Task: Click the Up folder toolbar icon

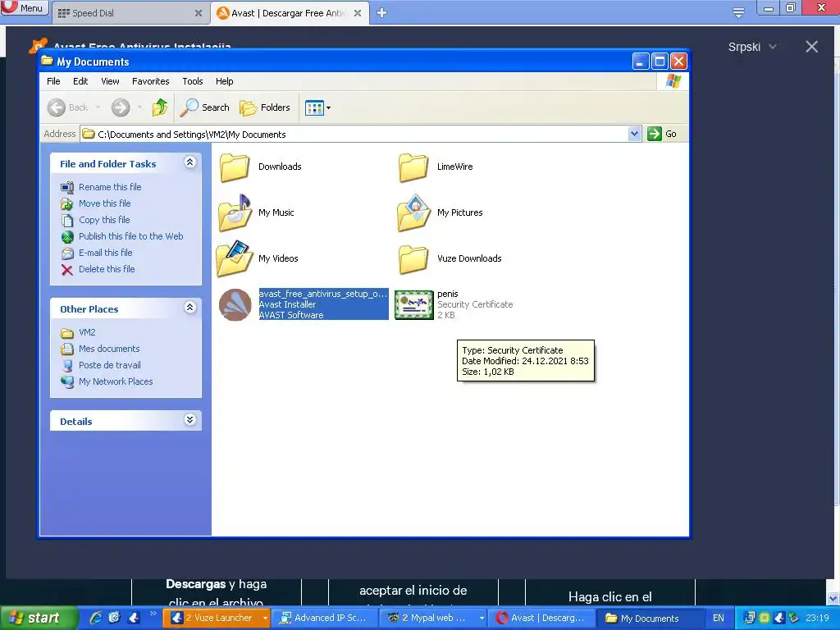Action: [x=160, y=107]
